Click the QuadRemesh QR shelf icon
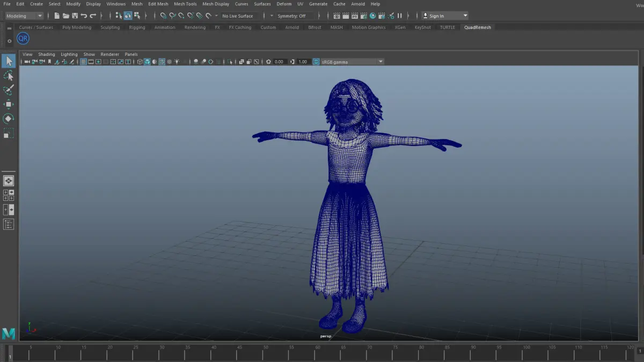The width and height of the screenshot is (644, 362). pos(23,39)
